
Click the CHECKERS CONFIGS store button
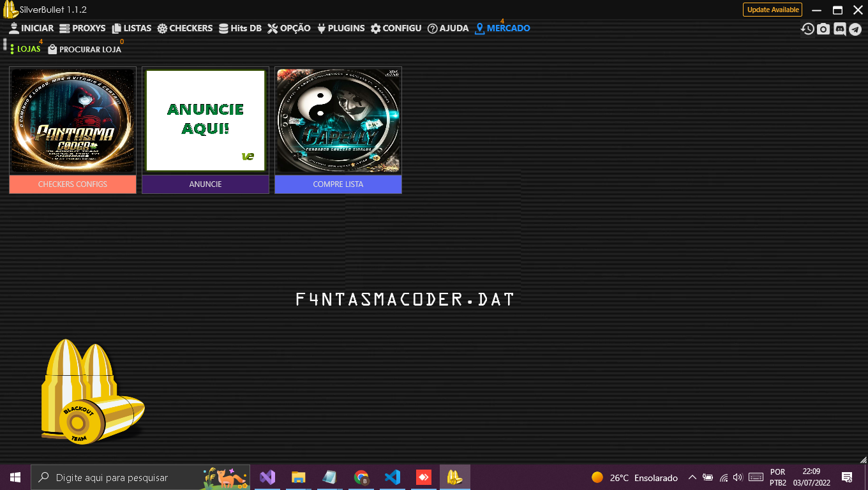(72, 184)
